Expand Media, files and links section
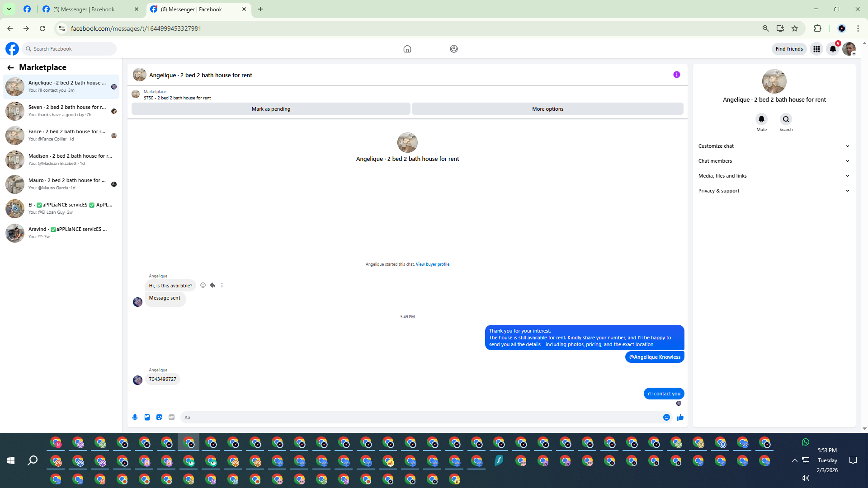This screenshot has width=868, height=488. pos(774,176)
